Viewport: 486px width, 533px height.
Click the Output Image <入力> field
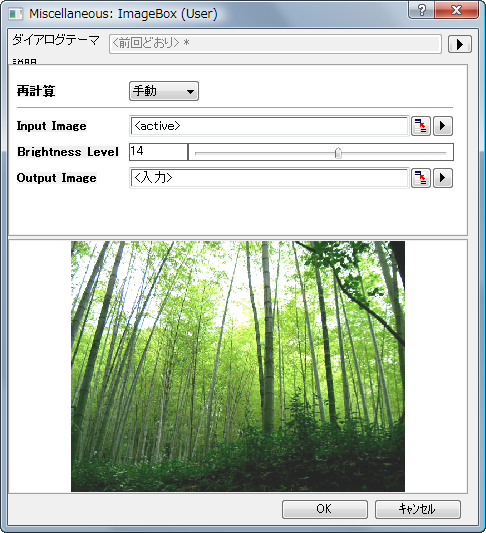[x=269, y=178]
